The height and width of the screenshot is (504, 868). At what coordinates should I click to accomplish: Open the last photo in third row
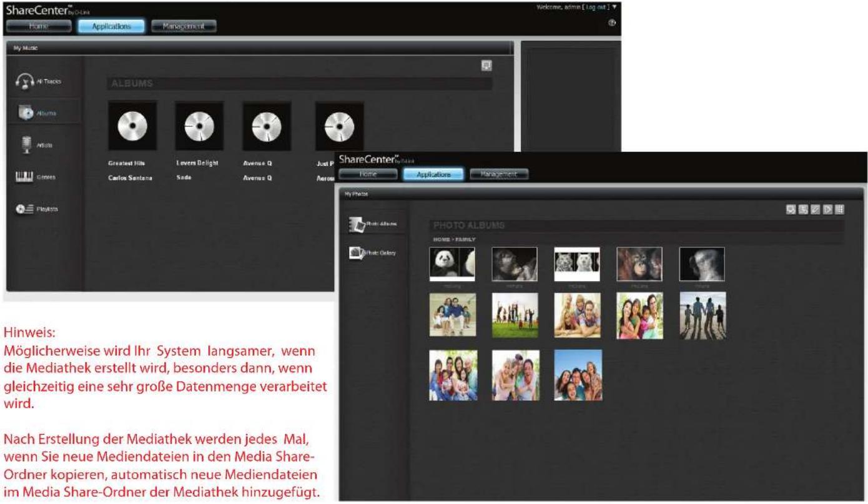578,375
